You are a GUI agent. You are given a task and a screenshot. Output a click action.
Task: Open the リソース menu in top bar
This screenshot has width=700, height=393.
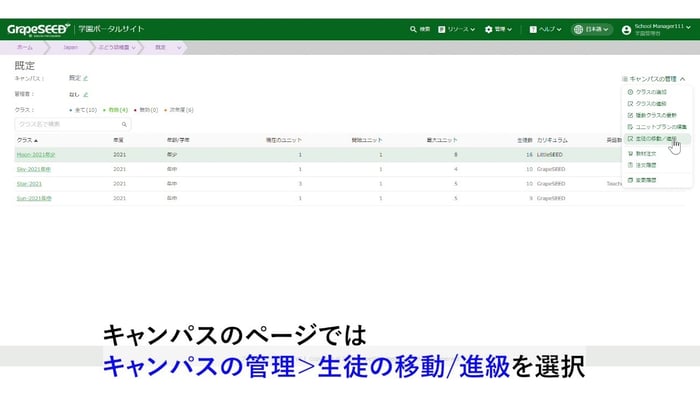[x=456, y=29]
